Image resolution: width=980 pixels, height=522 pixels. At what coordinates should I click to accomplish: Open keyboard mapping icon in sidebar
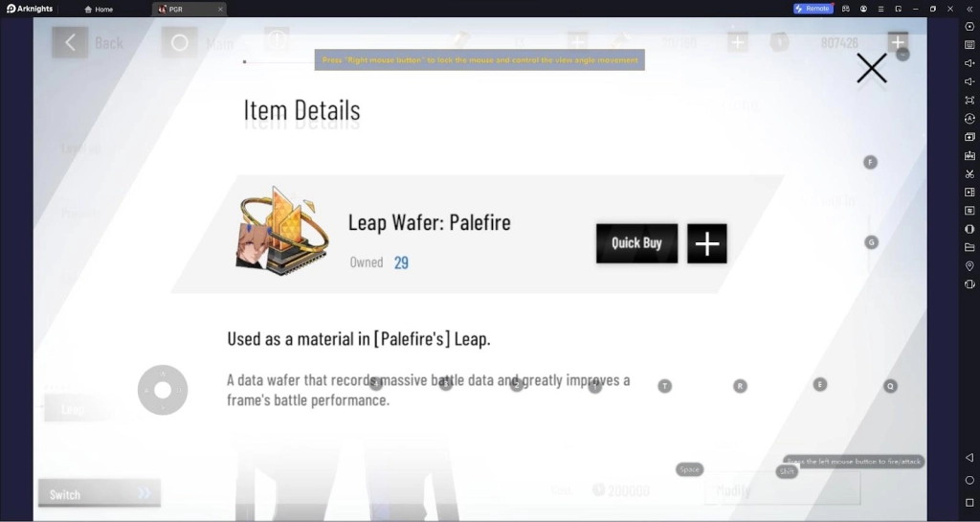969,44
